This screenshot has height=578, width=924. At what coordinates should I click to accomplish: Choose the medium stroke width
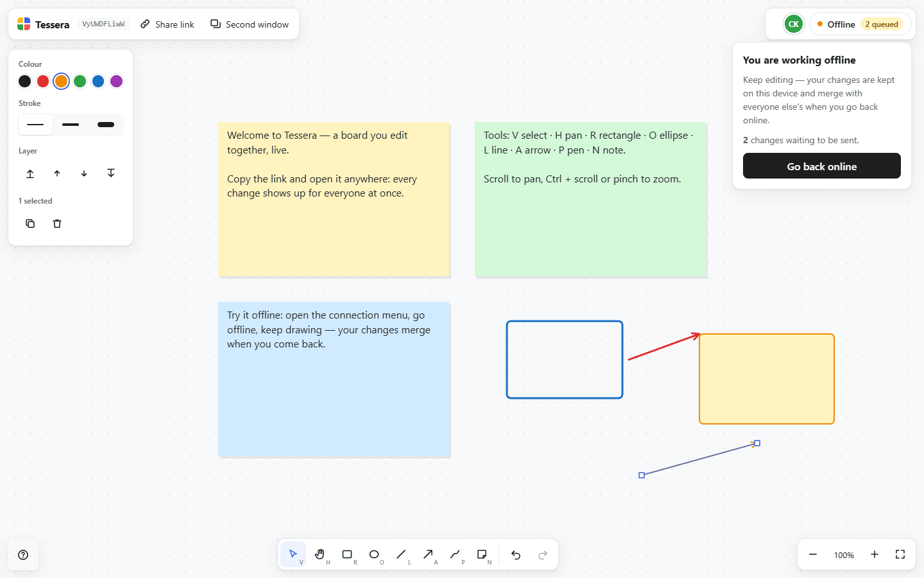click(x=71, y=125)
